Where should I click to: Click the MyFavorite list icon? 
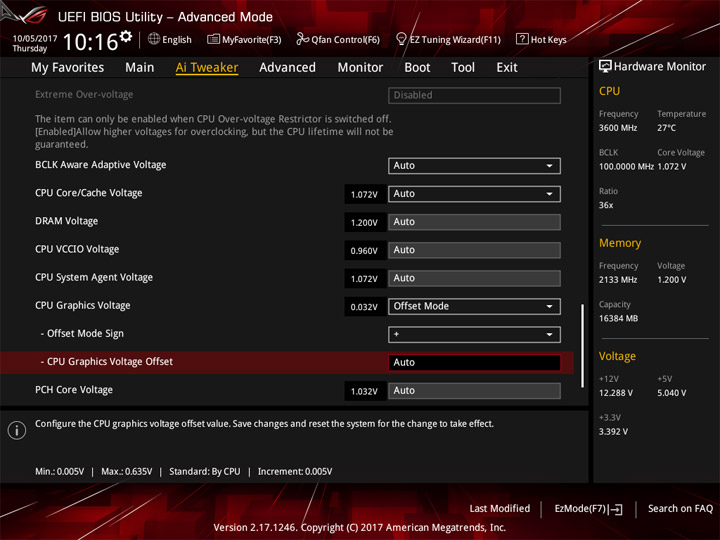[x=213, y=39]
